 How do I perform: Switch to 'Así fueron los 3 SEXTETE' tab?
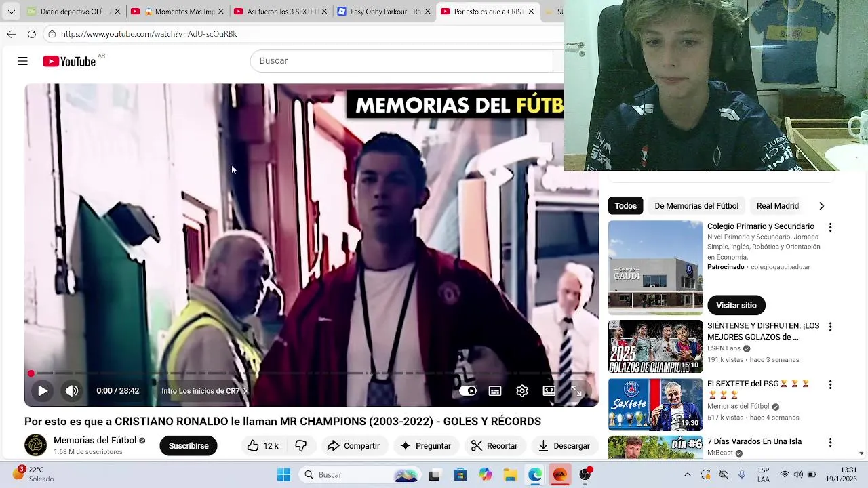click(281, 12)
